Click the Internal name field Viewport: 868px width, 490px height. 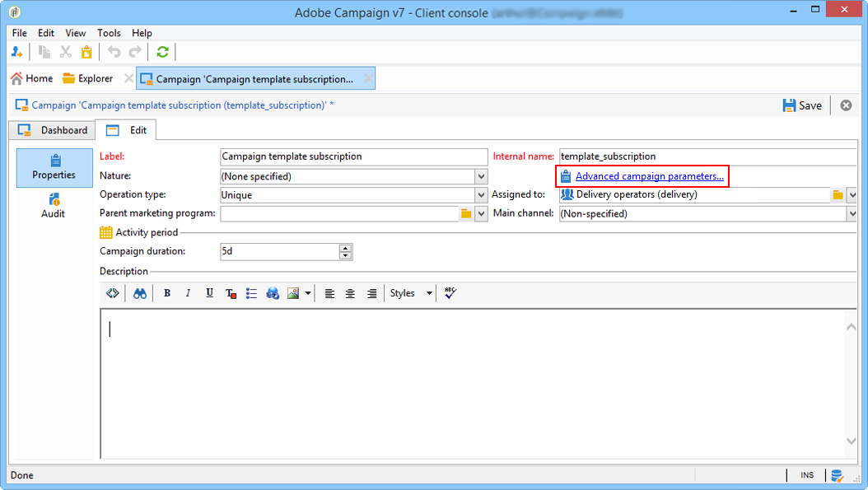pos(708,156)
